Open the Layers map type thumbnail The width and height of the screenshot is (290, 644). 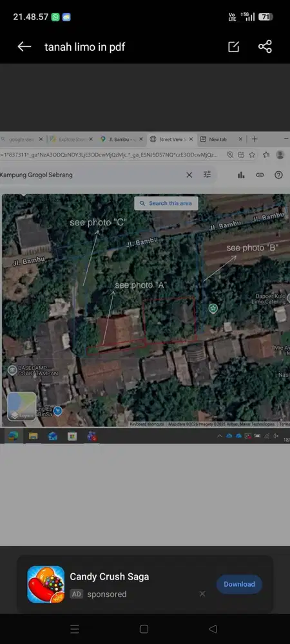(22, 406)
